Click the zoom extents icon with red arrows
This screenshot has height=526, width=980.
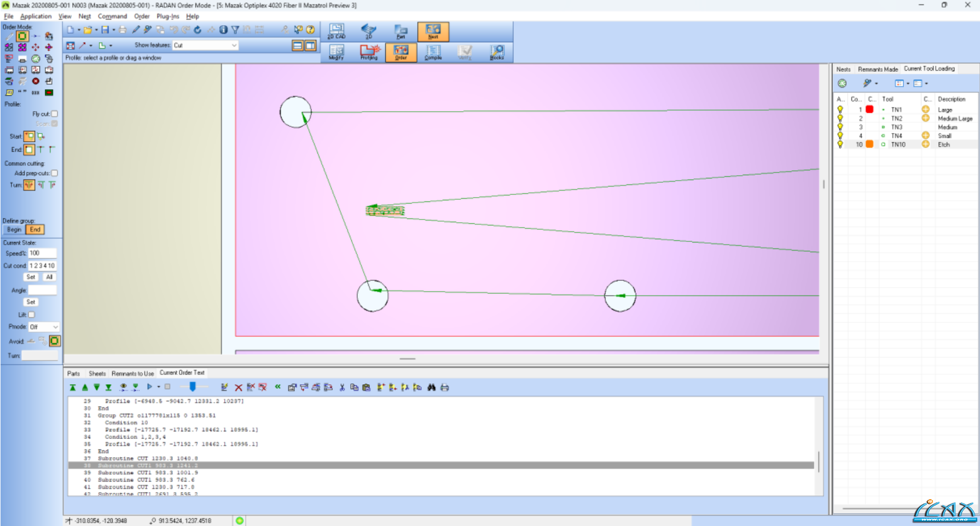(71, 45)
